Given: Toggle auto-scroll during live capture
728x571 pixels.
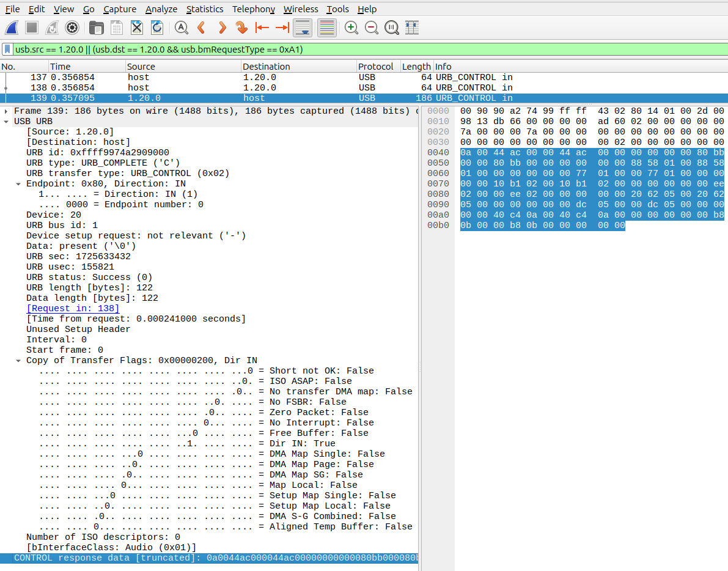Looking at the screenshot, I should pos(302,28).
